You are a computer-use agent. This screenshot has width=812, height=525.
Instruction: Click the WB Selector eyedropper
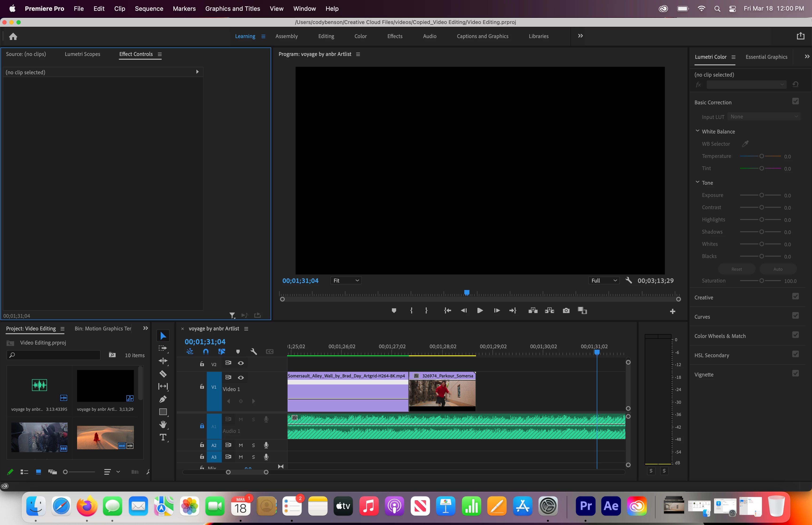tap(745, 144)
